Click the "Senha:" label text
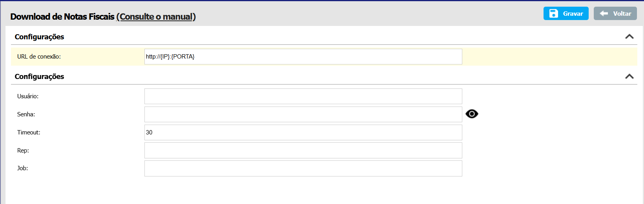 pyautogui.click(x=26, y=114)
